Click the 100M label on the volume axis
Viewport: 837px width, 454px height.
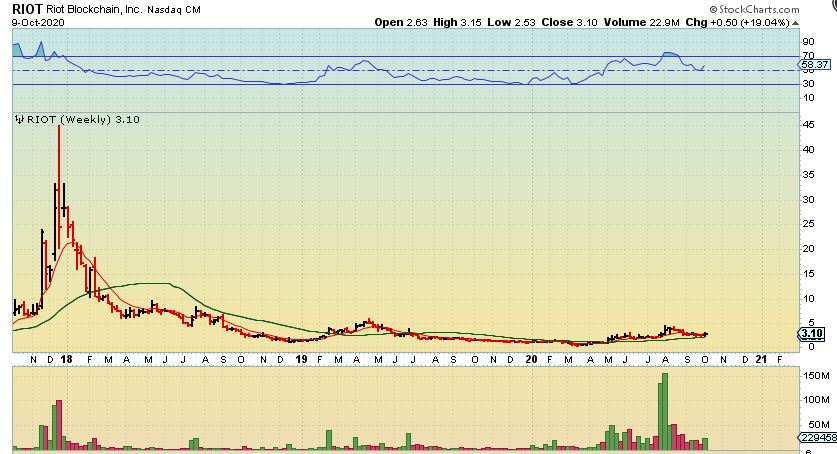click(x=816, y=400)
